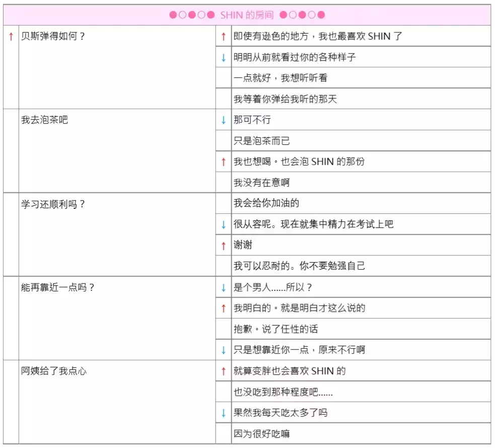The image size is (495, 448).
Task: Click the answer 我等着你弹给我听的那天
Action: 285,99
